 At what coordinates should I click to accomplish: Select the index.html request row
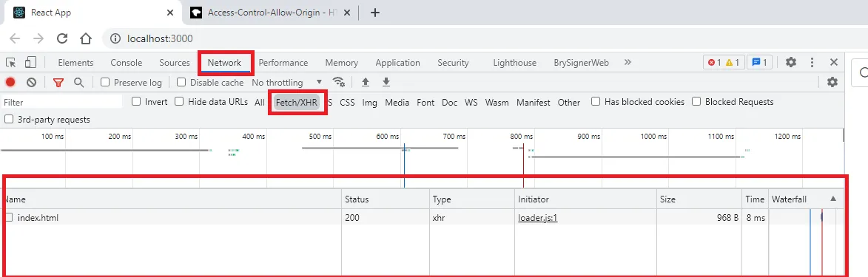(x=423, y=218)
